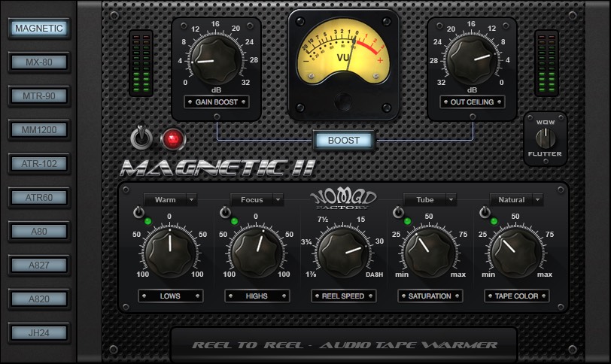Click the red power indicator lamp
This screenshot has height=364, width=611.
pyautogui.click(x=173, y=139)
